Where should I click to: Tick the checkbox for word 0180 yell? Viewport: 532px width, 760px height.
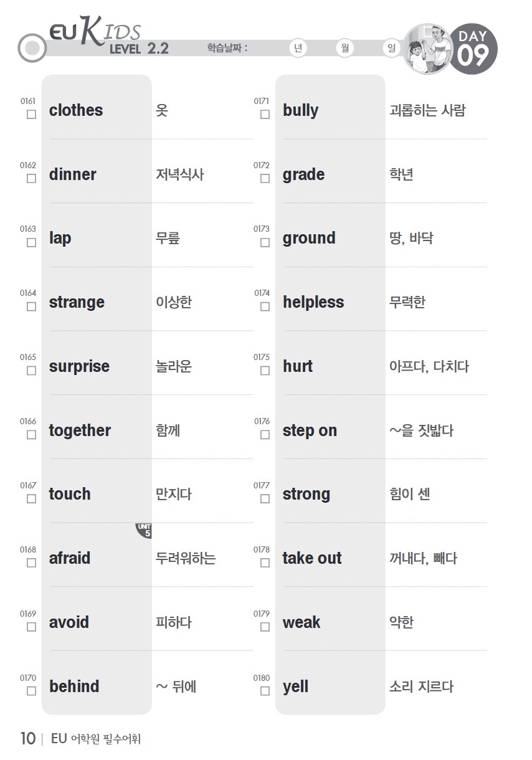(265, 691)
